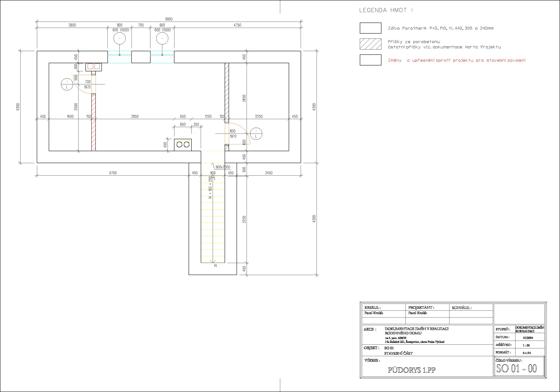This screenshot has width=560, height=392.
Task: Click the 'FORMÁT :' label
Action: click(503, 353)
